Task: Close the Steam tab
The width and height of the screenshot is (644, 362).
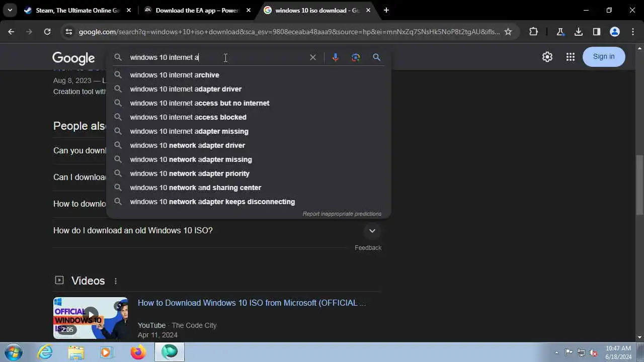Action: [129, 10]
